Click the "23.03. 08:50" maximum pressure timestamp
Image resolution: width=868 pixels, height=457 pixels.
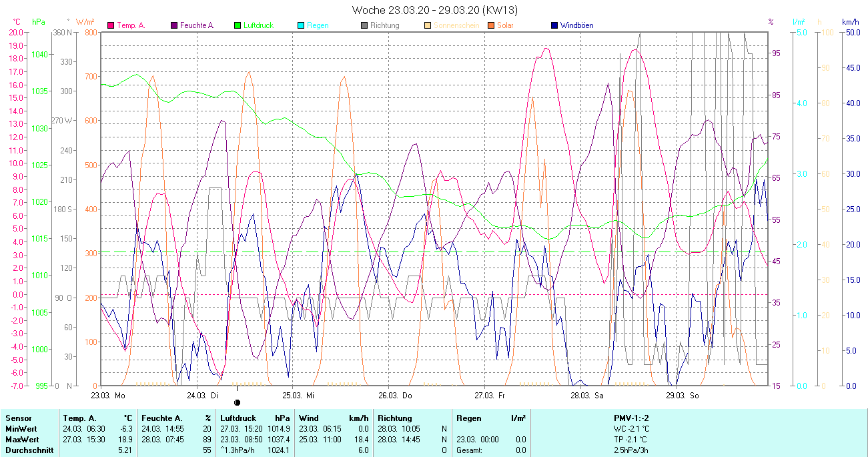coord(242,440)
